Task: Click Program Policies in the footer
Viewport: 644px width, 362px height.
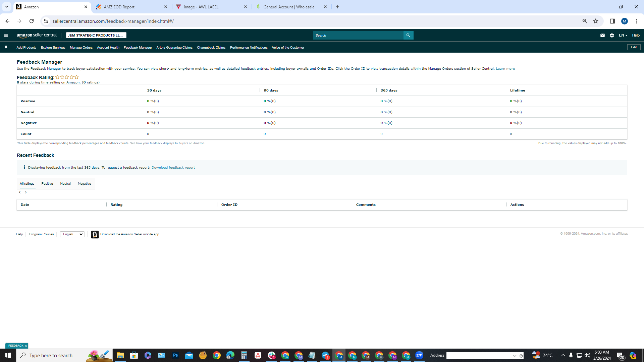Action: (41, 234)
